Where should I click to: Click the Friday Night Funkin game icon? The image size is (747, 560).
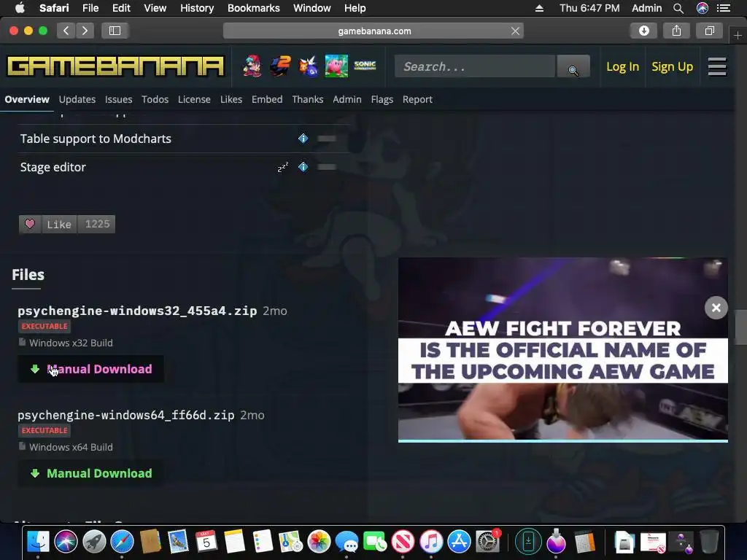click(252, 66)
